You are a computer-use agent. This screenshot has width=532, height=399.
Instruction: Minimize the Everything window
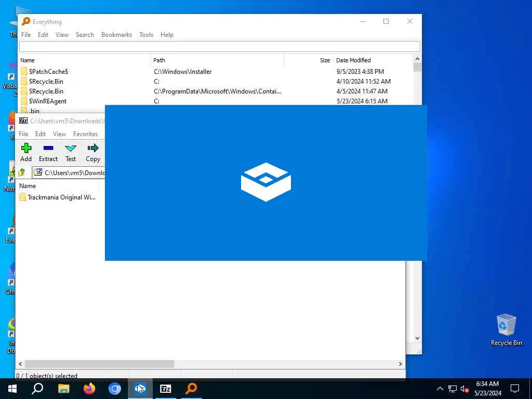click(x=363, y=21)
